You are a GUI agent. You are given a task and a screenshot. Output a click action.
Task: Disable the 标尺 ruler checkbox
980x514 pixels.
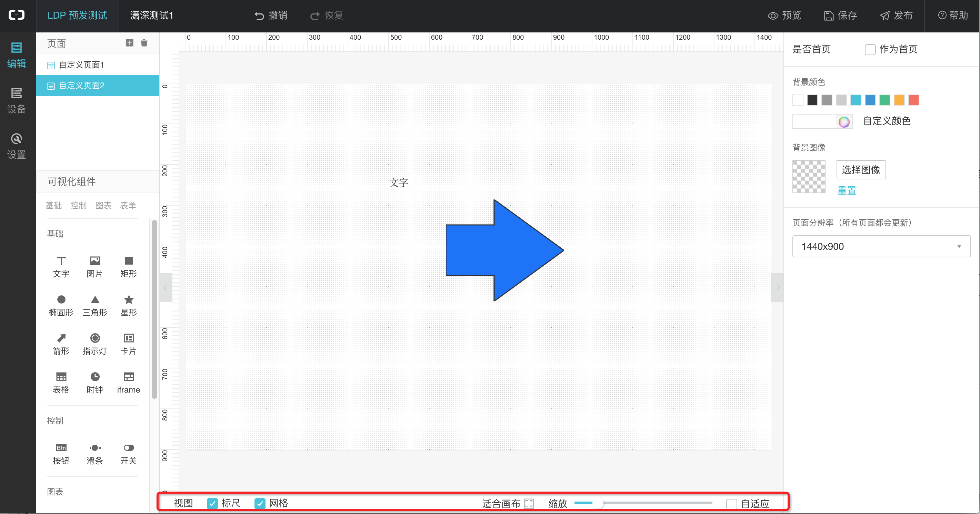point(212,503)
